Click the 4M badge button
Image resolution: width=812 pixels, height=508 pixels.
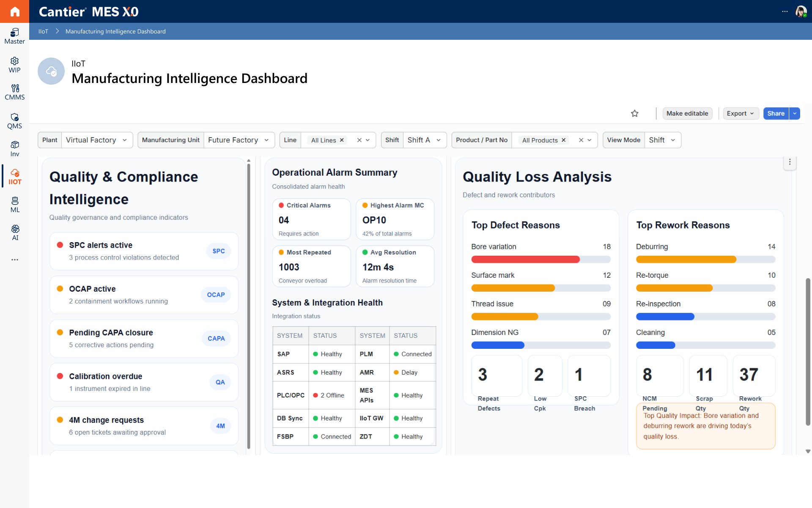click(220, 426)
